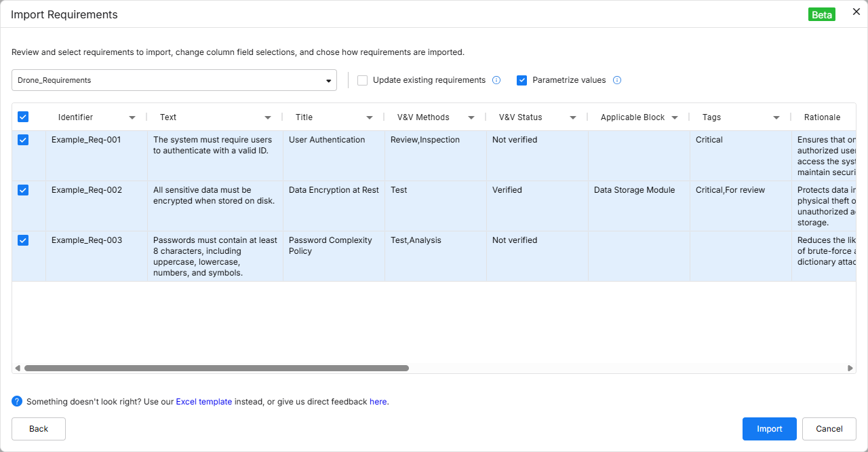Open the Applicable Block column dropdown
Screen dimensions: 868x452
(675, 117)
